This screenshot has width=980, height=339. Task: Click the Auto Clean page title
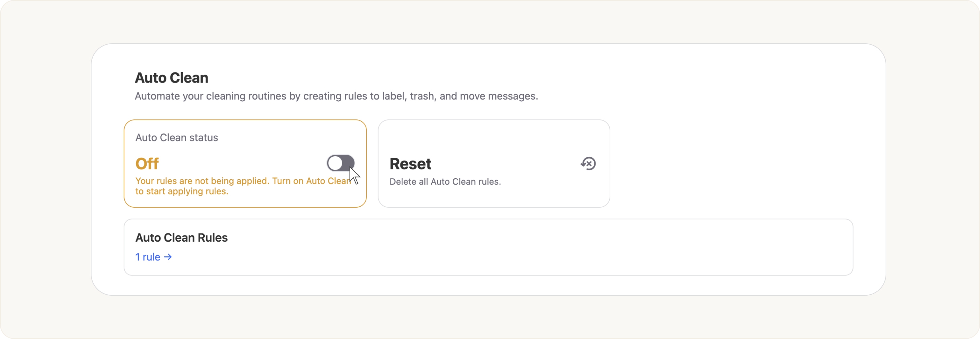[x=171, y=78]
